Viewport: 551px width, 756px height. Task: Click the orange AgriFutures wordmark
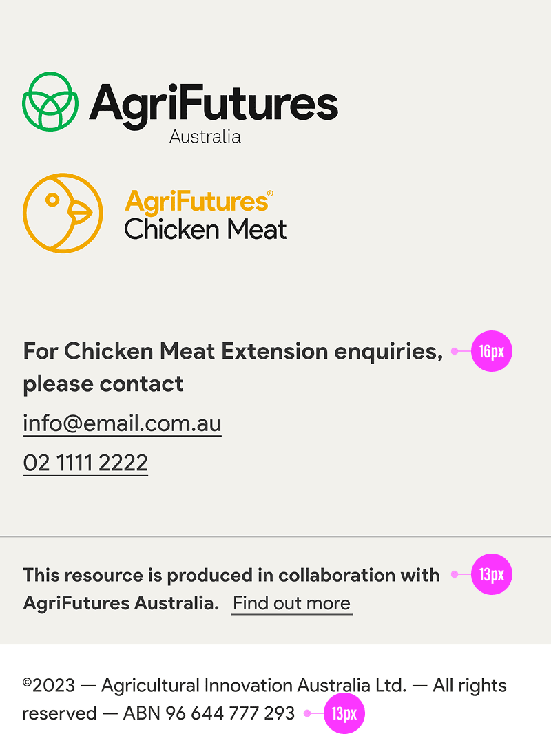point(196,202)
